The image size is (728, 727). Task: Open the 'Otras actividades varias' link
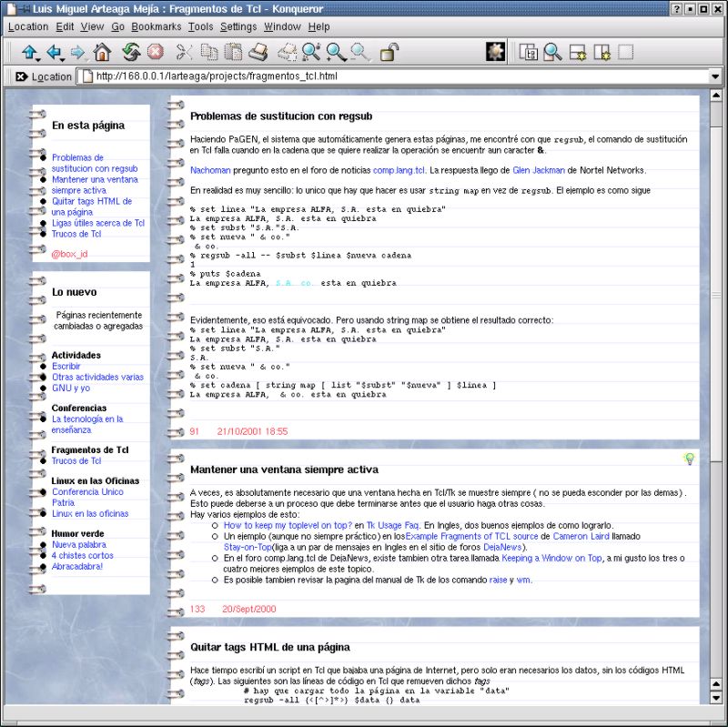(98, 377)
